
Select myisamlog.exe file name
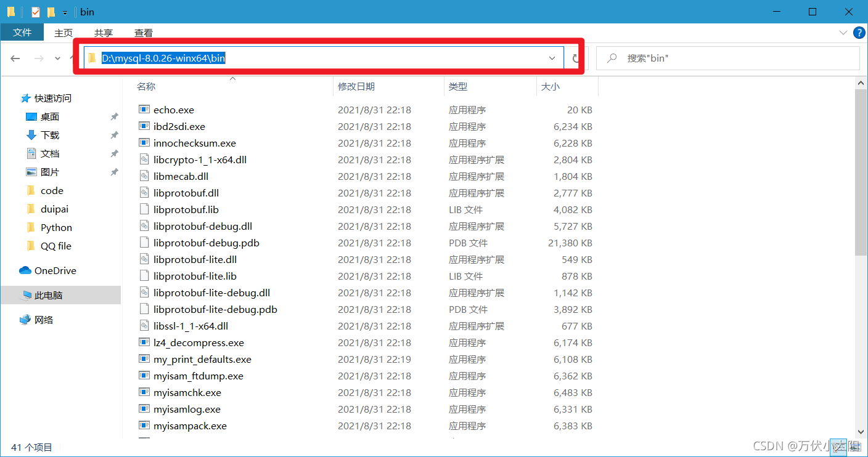(187, 409)
